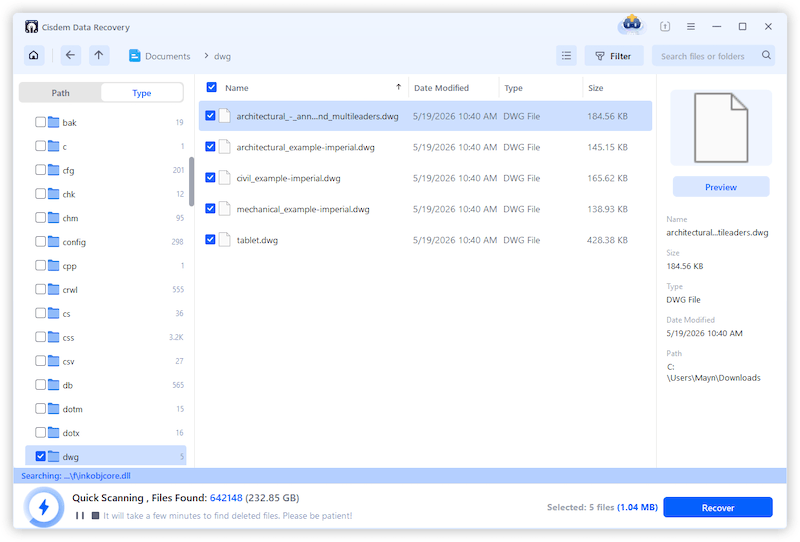Select the db folder icon
Viewport: 800px width, 542px height.
pos(54,385)
